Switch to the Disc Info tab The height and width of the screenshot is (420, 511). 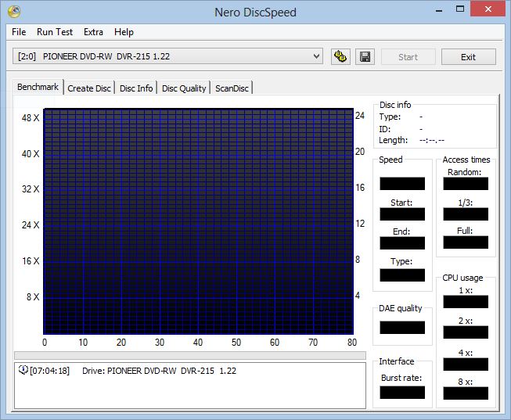(x=136, y=88)
